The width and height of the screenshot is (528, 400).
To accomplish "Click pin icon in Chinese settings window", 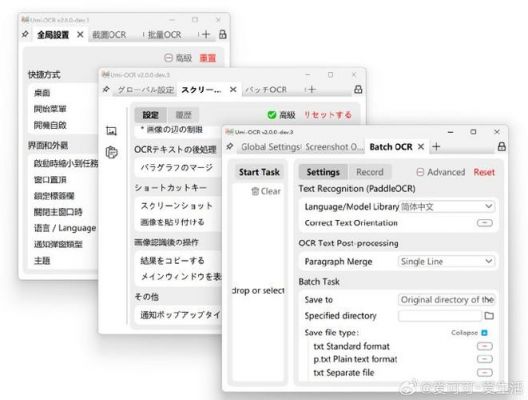I will click(x=25, y=34).
